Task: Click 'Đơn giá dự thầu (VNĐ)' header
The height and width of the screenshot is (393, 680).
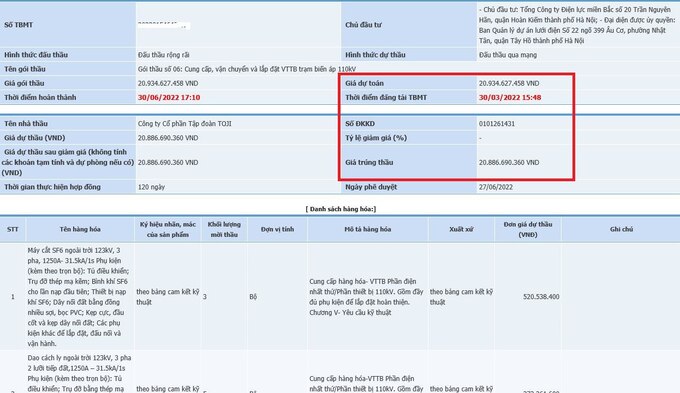Action: (x=528, y=229)
